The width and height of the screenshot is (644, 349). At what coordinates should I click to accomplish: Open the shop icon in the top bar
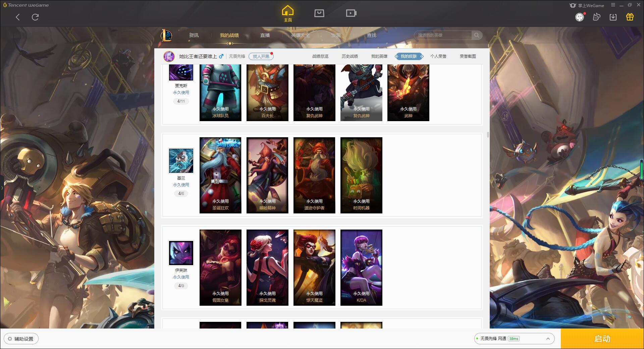coord(319,13)
